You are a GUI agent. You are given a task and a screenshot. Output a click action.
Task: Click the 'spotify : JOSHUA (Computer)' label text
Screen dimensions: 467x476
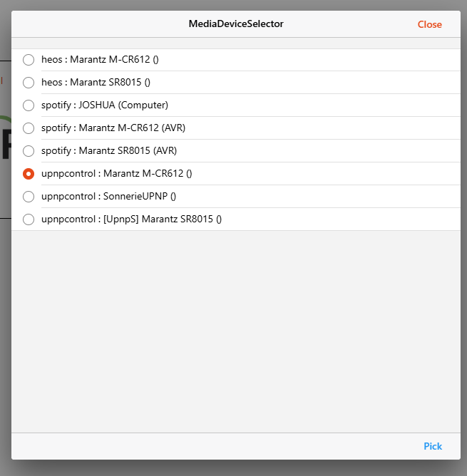(x=105, y=105)
